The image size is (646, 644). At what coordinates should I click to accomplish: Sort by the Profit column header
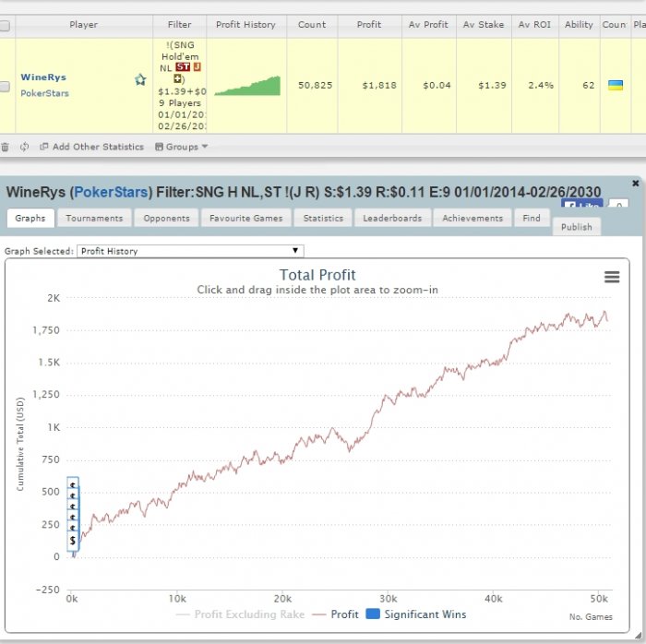coord(369,25)
